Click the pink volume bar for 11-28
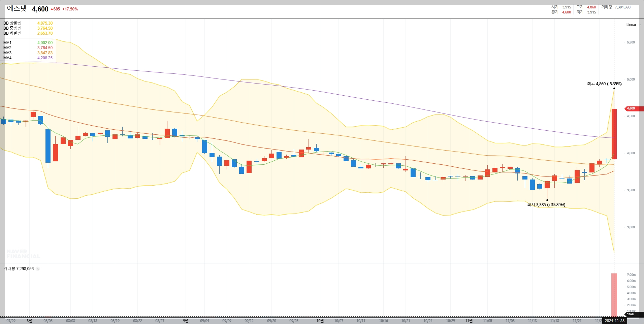 pos(614,295)
